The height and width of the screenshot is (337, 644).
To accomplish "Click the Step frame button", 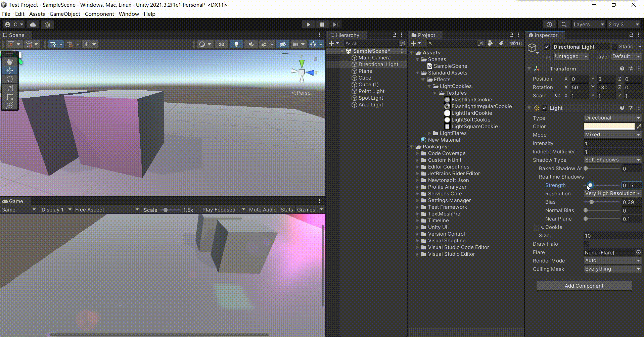I will pos(335,25).
